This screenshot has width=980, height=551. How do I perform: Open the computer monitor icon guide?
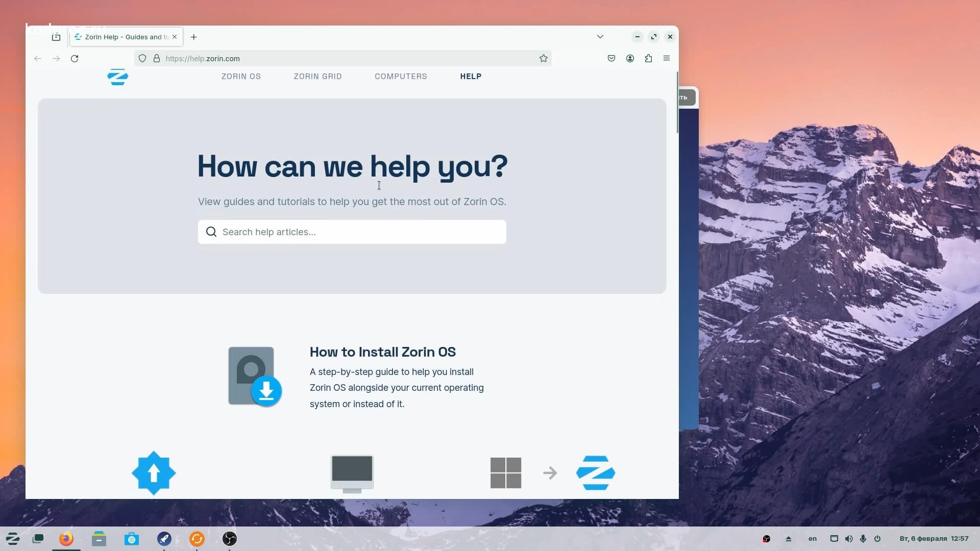(352, 474)
